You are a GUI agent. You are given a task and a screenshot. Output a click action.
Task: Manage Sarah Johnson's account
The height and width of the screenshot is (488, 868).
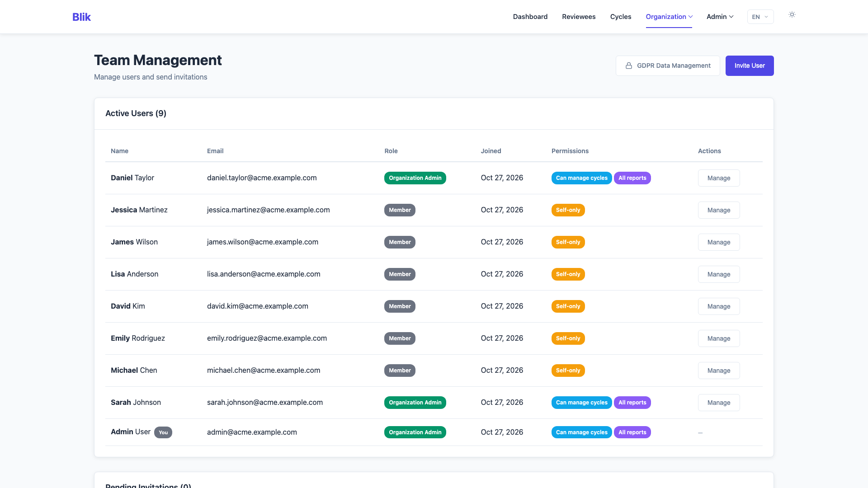tap(718, 403)
